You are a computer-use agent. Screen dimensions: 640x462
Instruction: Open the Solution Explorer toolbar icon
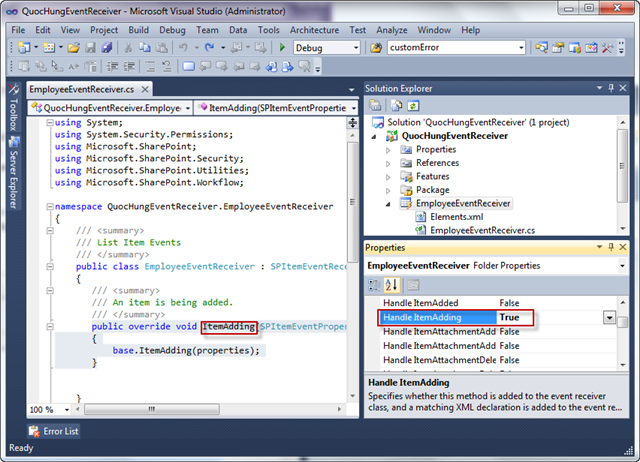541,48
